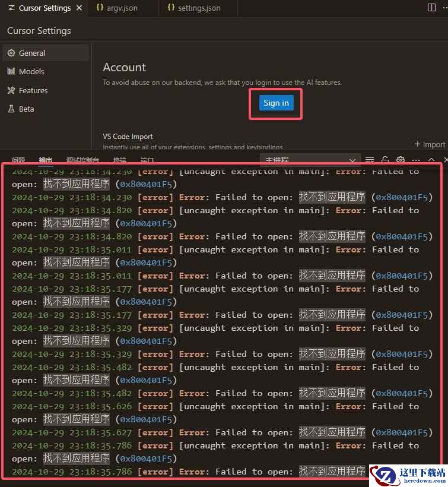Click the Models bar chart icon
Viewport: 448px width, 487px height.
(11, 71)
